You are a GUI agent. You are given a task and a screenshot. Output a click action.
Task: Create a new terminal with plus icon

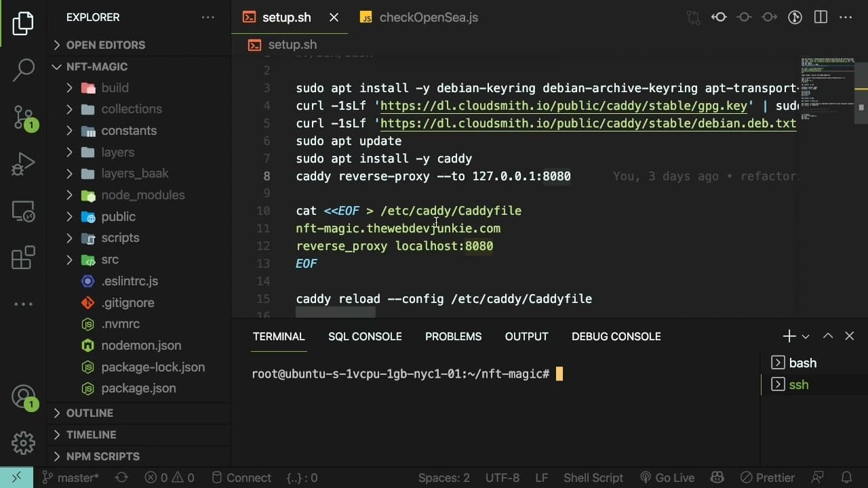[789, 336]
